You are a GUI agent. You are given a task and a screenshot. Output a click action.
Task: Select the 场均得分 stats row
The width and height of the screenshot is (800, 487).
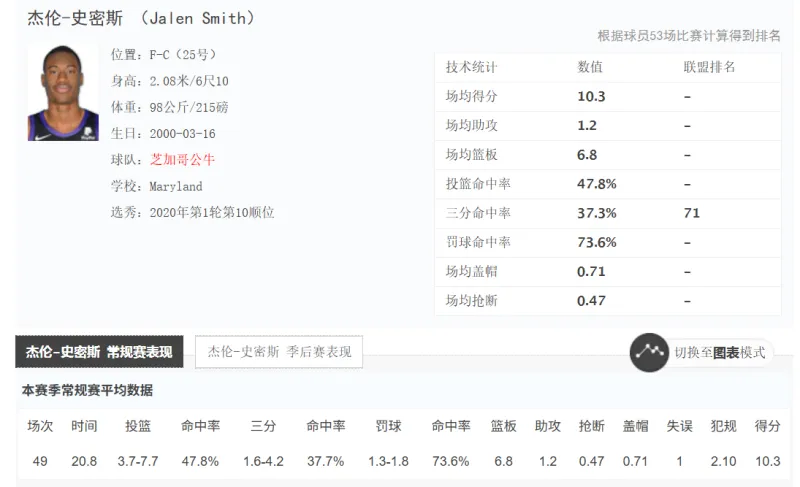608,96
